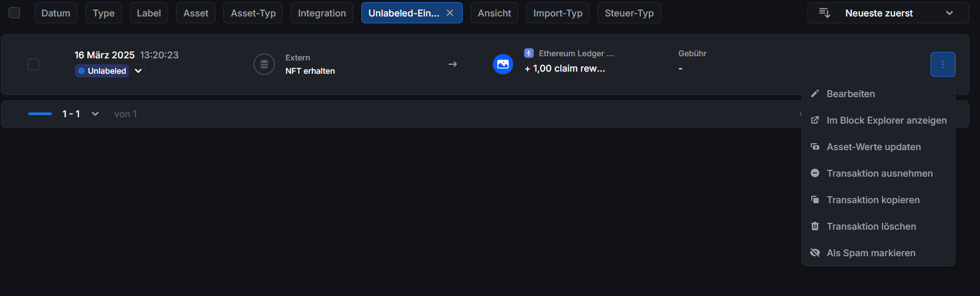The image size is (980, 296).
Task: Click the Ethereum Ledger wallet name
Action: [x=576, y=54]
